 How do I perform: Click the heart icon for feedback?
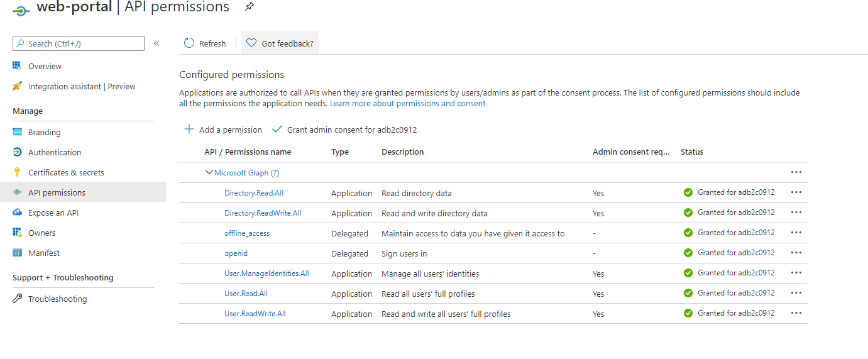251,43
